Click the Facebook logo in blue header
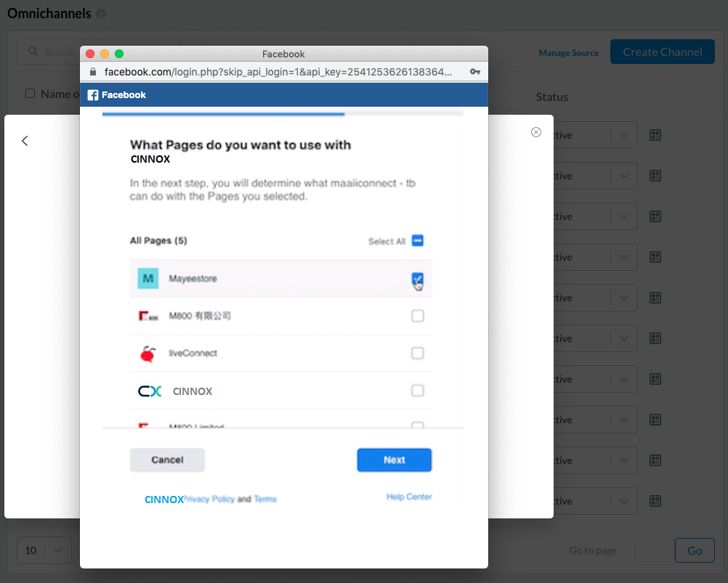This screenshot has width=728, height=583. point(93,95)
